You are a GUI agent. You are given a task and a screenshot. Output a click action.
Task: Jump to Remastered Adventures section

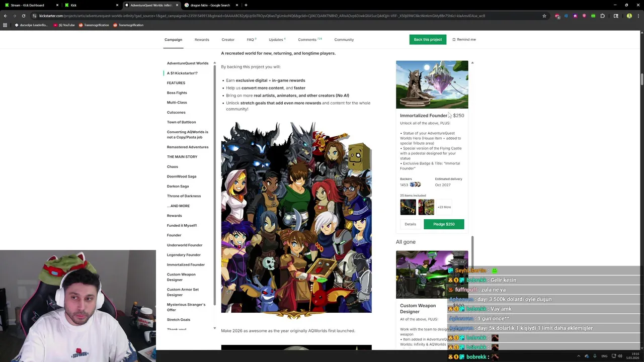pyautogui.click(x=188, y=147)
